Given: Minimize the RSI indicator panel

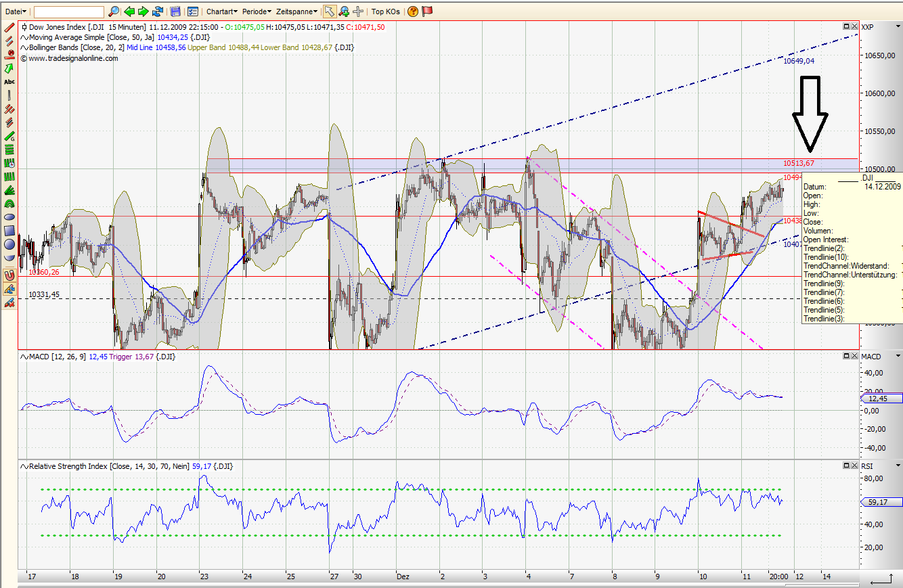Looking at the screenshot, I should [845, 466].
